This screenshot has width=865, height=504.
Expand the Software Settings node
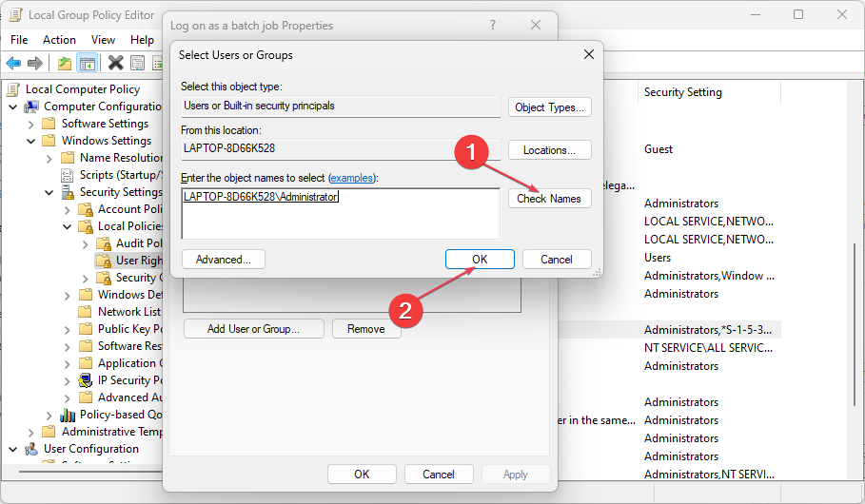[x=31, y=124]
